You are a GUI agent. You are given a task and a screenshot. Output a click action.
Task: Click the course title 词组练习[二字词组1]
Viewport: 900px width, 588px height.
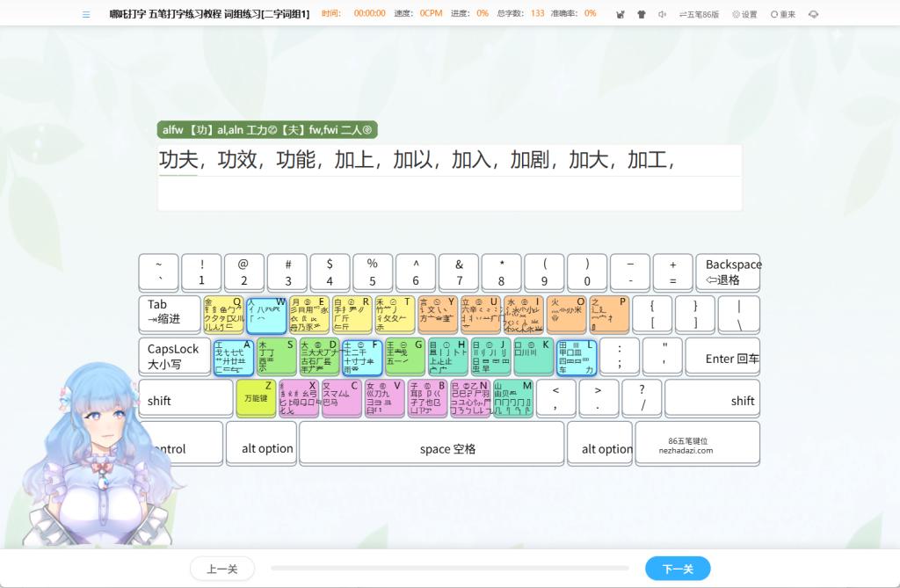pyautogui.click(x=266, y=14)
